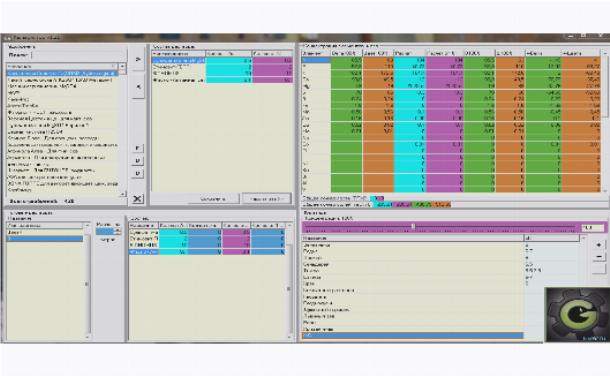Click the X delete button below the arrows
This screenshot has height=376, width=610.
[x=137, y=199]
